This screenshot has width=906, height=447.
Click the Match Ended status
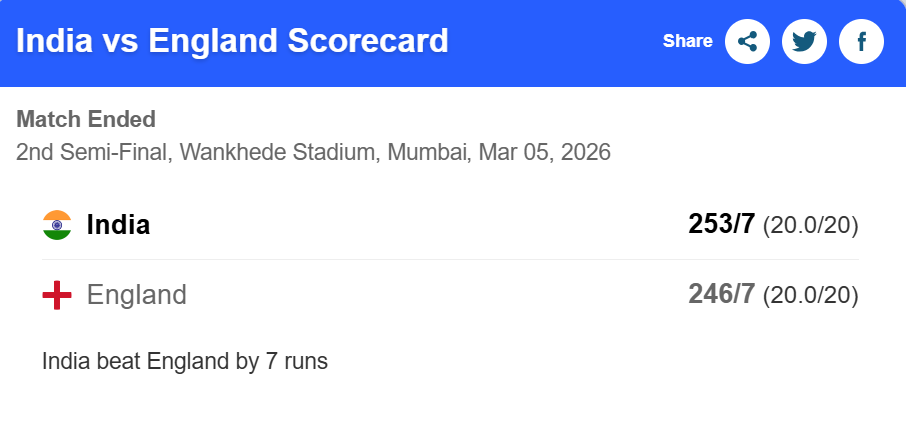[x=86, y=120]
